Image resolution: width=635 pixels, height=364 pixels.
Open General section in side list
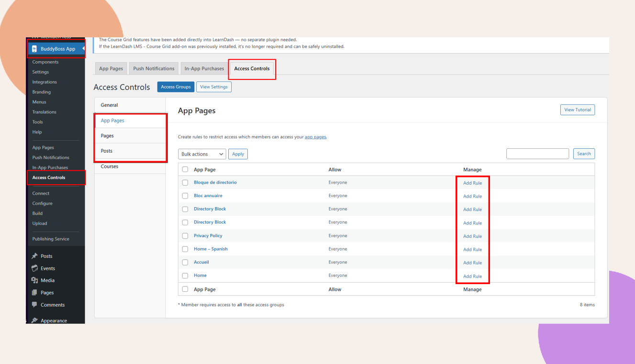coord(130,105)
